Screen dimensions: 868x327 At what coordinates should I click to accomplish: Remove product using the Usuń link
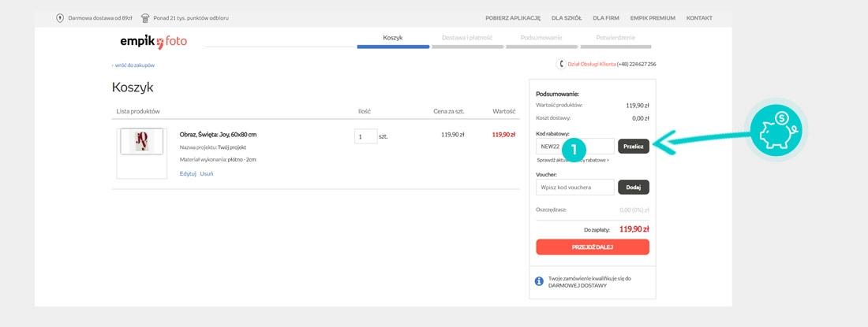[x=207, y=173]
